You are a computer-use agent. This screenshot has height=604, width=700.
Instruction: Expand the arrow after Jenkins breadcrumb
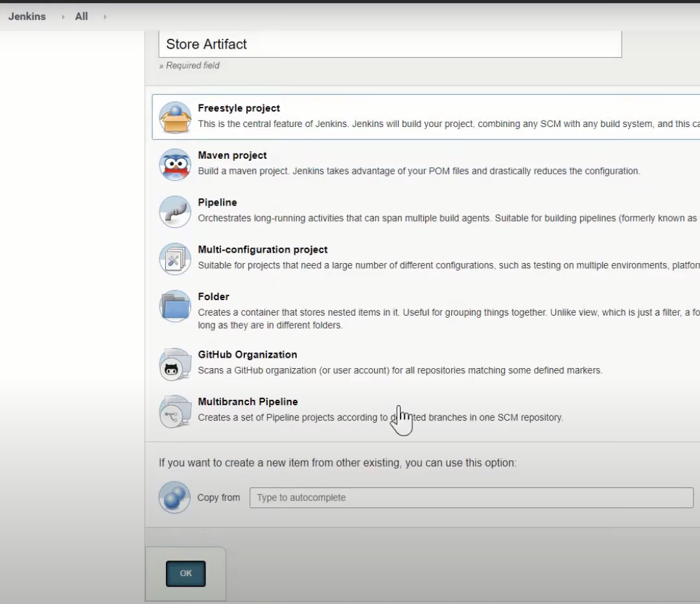click(x=63, y=16)
